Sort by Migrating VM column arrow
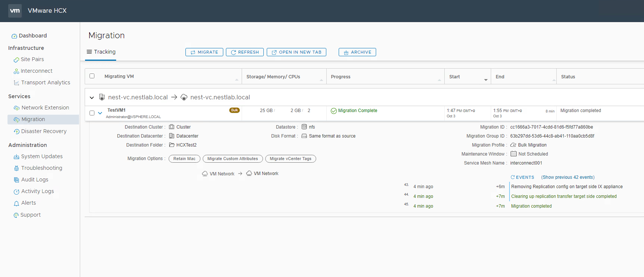The image size is (644, 277). click(x=237, y=80)
